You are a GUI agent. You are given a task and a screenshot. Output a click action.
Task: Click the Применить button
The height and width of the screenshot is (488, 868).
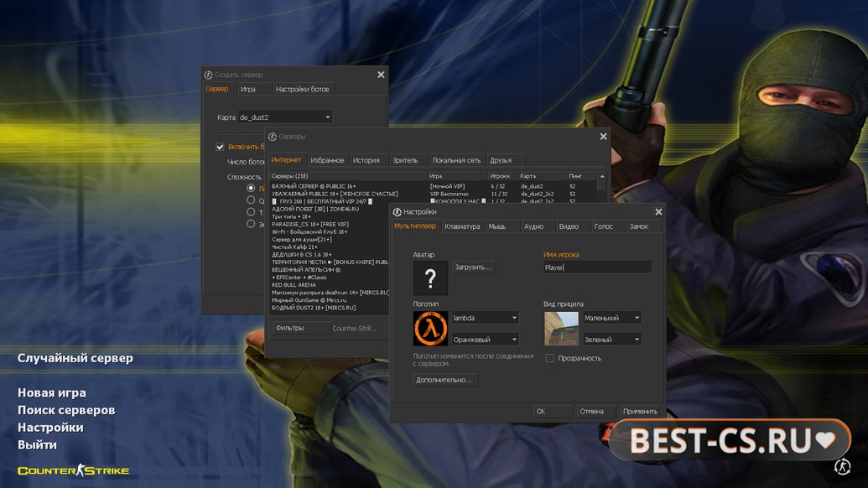tap(641, 411)
